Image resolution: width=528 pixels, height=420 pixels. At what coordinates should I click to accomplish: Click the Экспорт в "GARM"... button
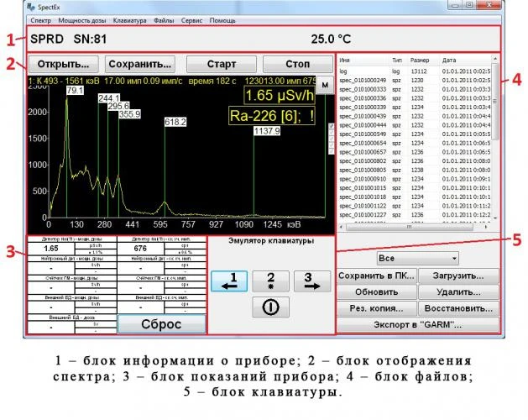(418, 324)
